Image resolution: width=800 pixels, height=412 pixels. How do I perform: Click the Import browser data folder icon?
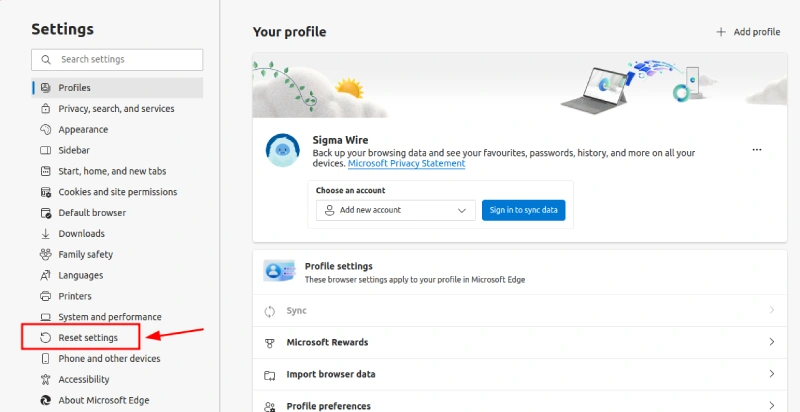(x=269, y=375)
